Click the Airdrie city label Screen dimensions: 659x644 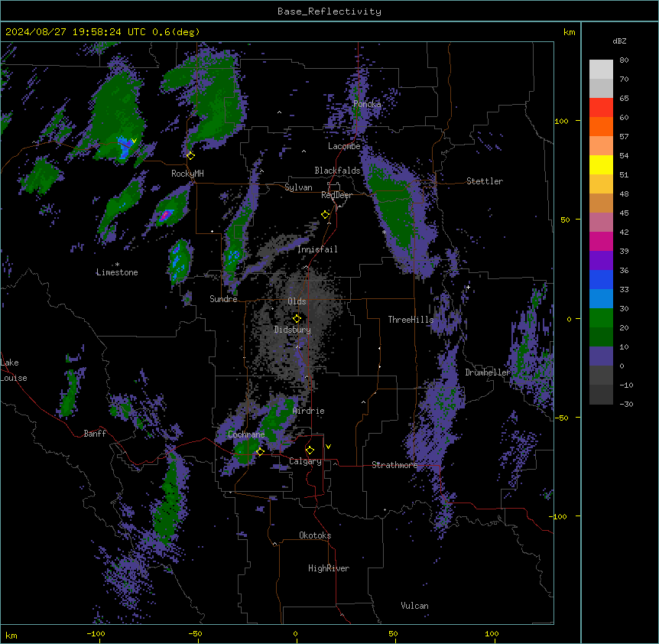click(x=309, y=411)
